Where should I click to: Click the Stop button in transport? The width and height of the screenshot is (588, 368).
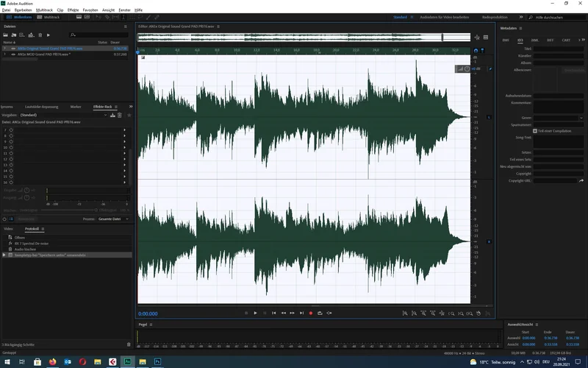246,313
